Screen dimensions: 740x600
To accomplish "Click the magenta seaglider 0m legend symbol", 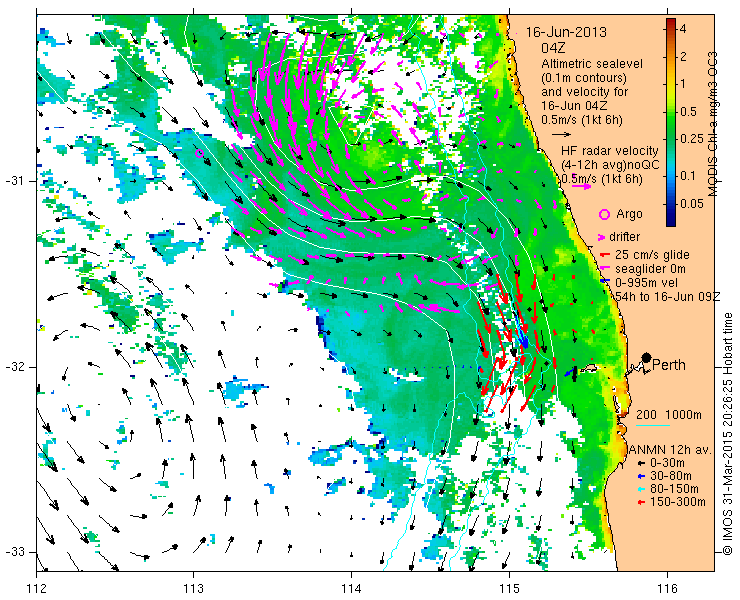I will pyautogui.click(x=603, y=269).
